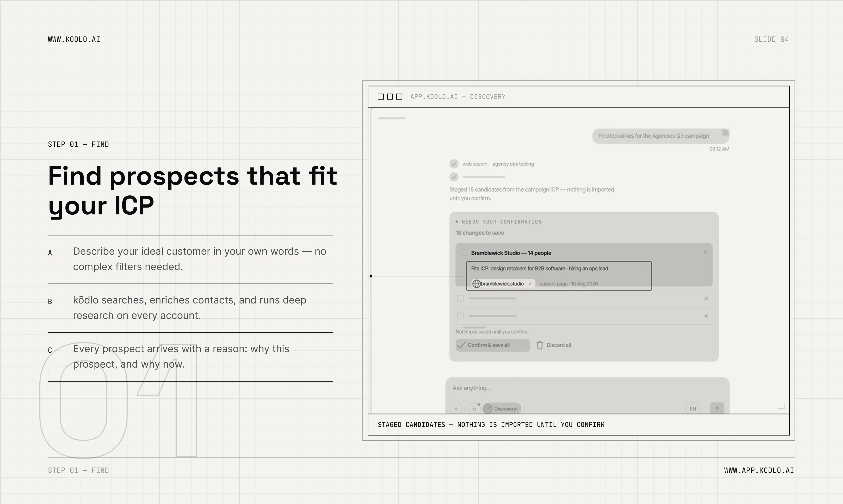This screenshot has height=504, width=843.
Task: Click 'Fits ICP: design retainers' reason text
Action: coord(539,268)
